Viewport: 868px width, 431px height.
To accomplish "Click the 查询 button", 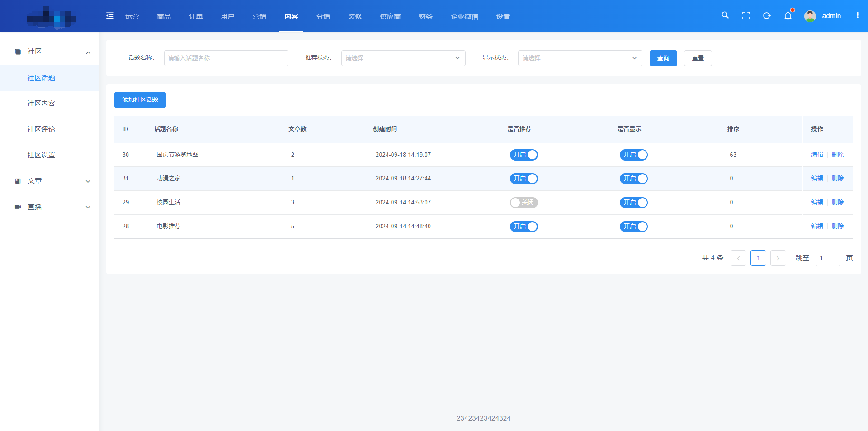I will (663, 58).
